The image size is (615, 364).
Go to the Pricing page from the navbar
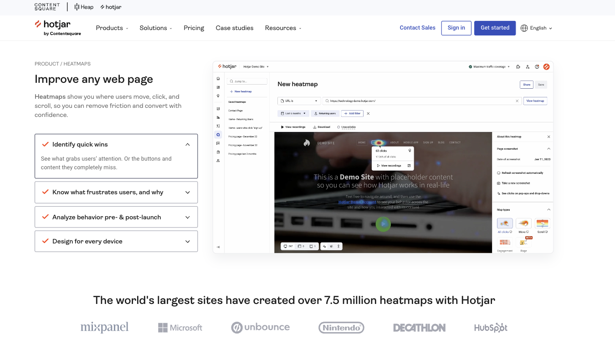coord(194,28)
